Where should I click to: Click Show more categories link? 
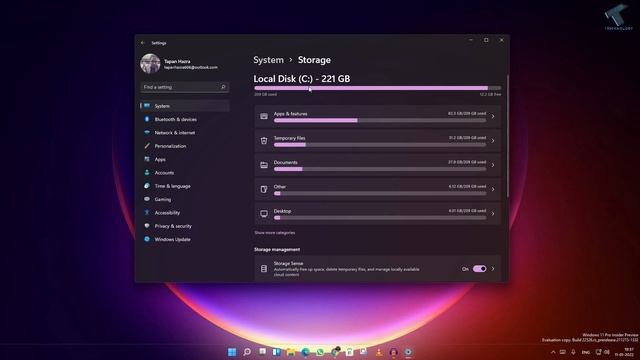(x=274, y=233)
